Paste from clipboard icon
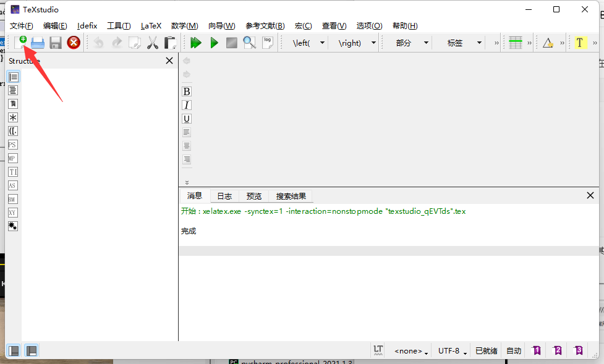Image resolution: width=604 pixels, height=364 pixels. (170, 43)
